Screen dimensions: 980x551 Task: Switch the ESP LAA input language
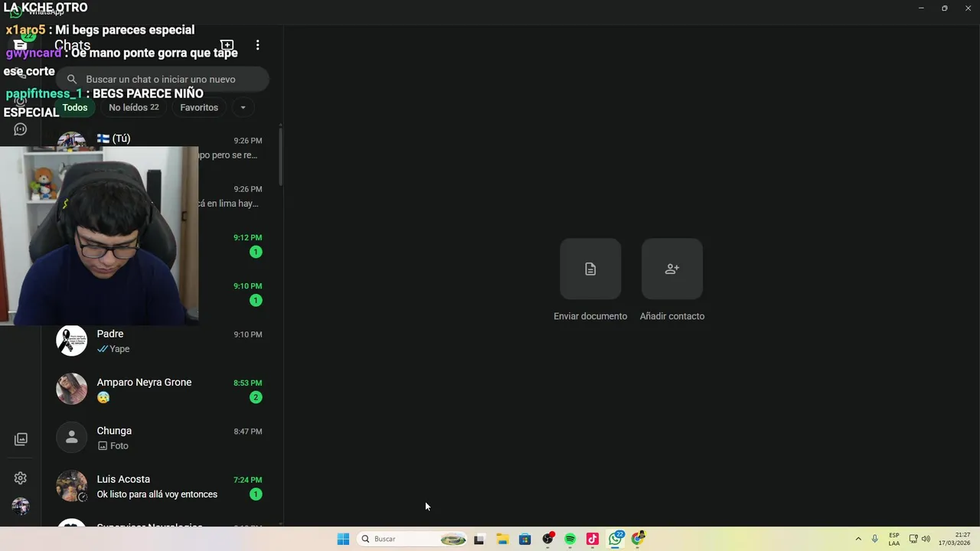click(894, 539)
